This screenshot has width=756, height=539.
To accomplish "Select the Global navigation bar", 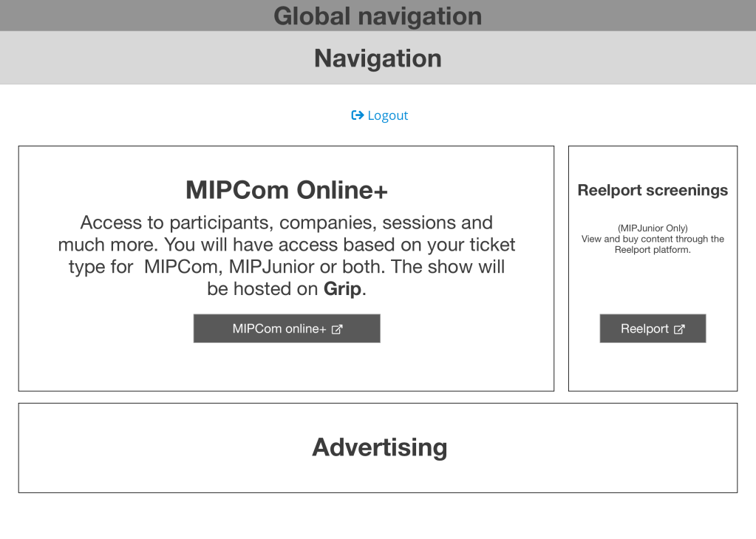I will 378,16.
